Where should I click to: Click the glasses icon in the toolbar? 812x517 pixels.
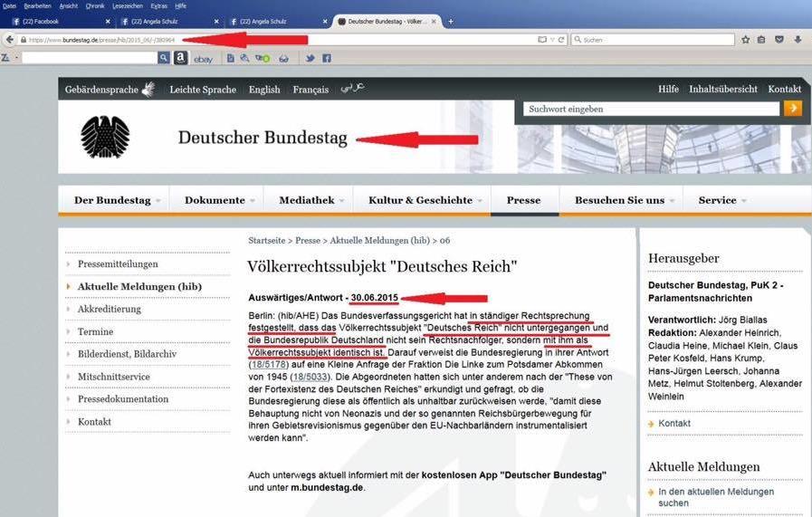(283, 59)
